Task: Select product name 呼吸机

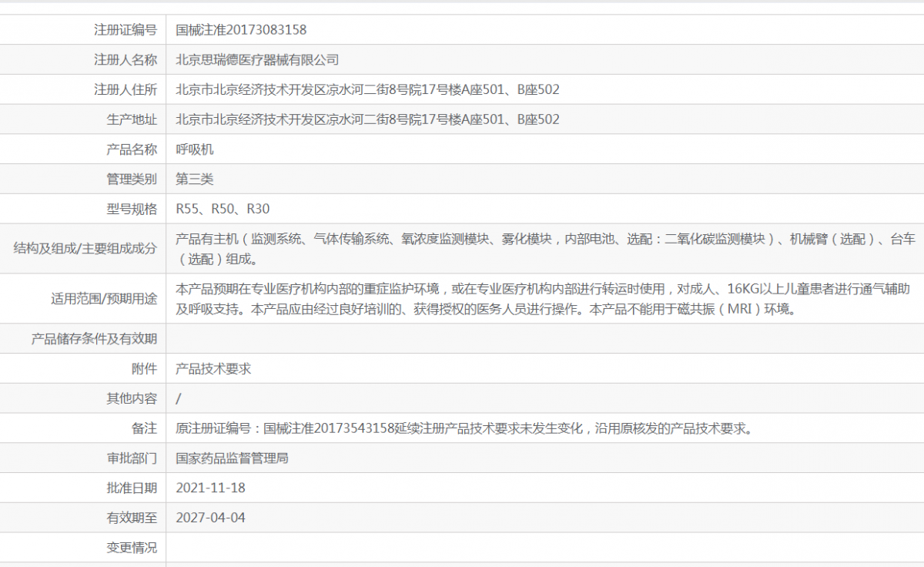Action: tap(195, 149)
